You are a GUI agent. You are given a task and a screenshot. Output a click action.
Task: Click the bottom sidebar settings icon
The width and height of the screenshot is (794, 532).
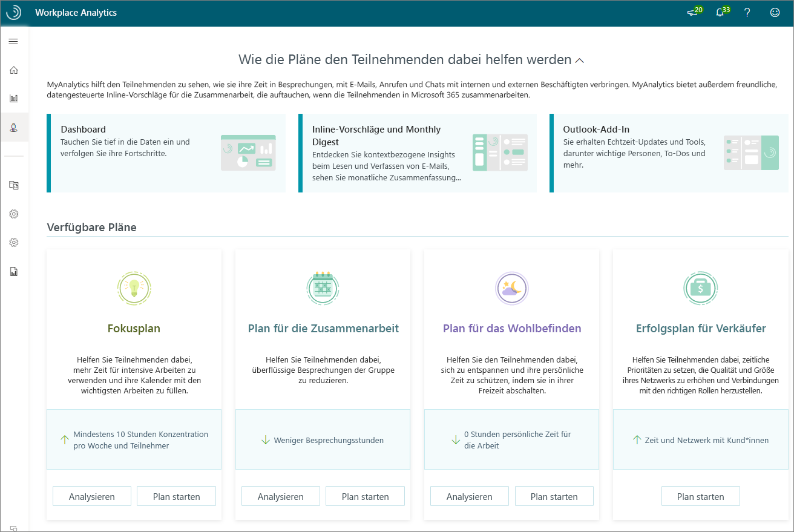tap(13, 528)
